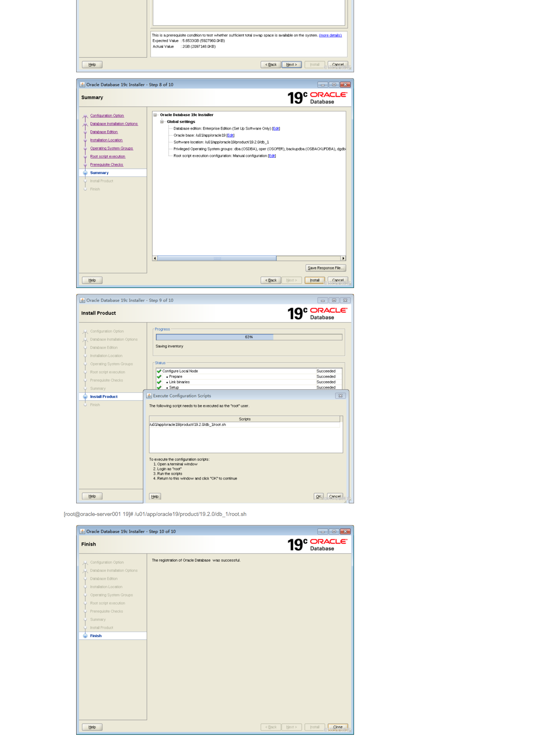Go to Database Installation Options in Summary window

(114, 124)
